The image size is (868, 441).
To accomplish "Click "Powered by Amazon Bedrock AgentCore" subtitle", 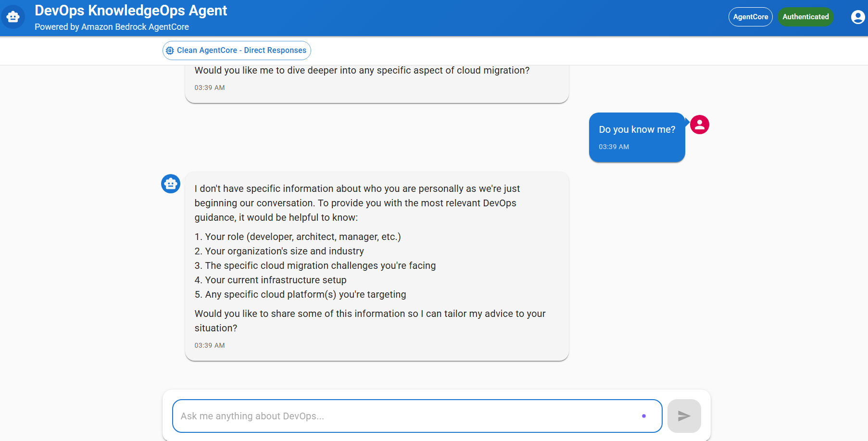I will [112, 27].
